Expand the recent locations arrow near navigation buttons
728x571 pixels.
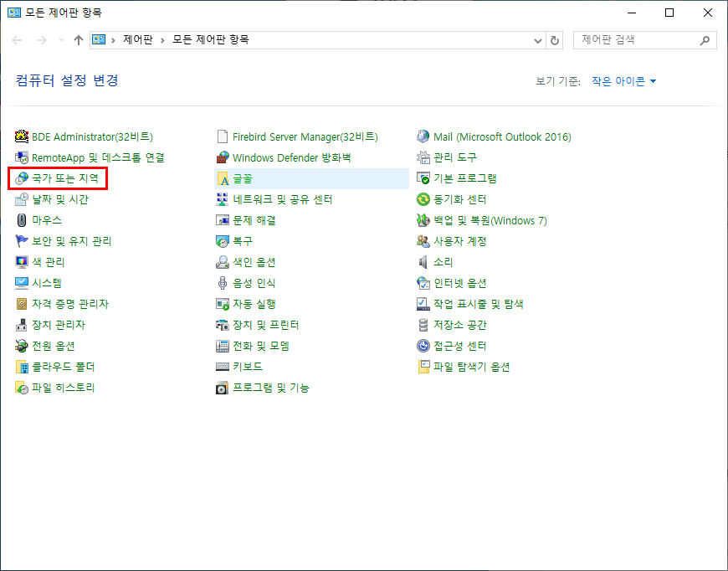coord(61,40)
